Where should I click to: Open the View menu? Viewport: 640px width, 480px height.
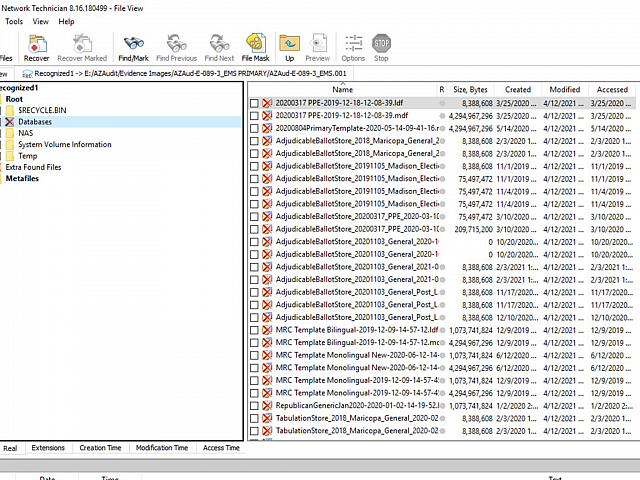pos(40,22)
